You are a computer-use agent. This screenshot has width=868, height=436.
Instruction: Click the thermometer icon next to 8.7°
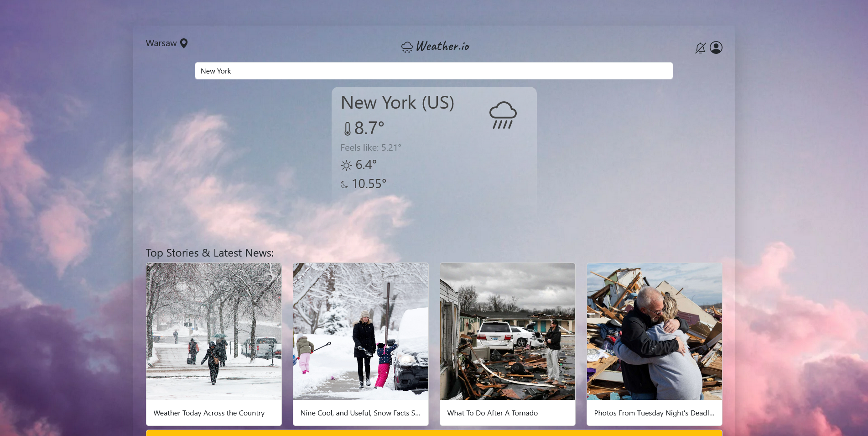pyautogui.click(x=348, y=129)
